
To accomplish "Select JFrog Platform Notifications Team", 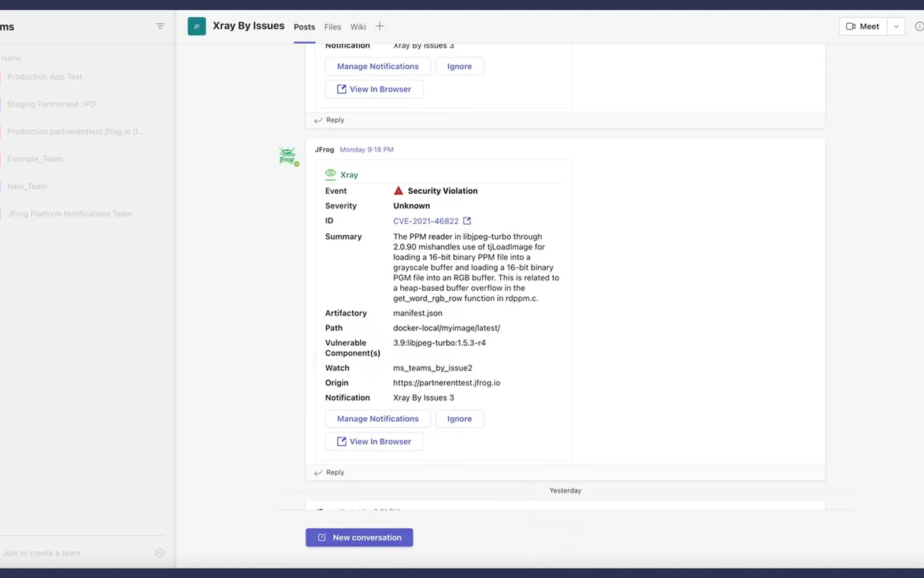I will tap(69, 214).
